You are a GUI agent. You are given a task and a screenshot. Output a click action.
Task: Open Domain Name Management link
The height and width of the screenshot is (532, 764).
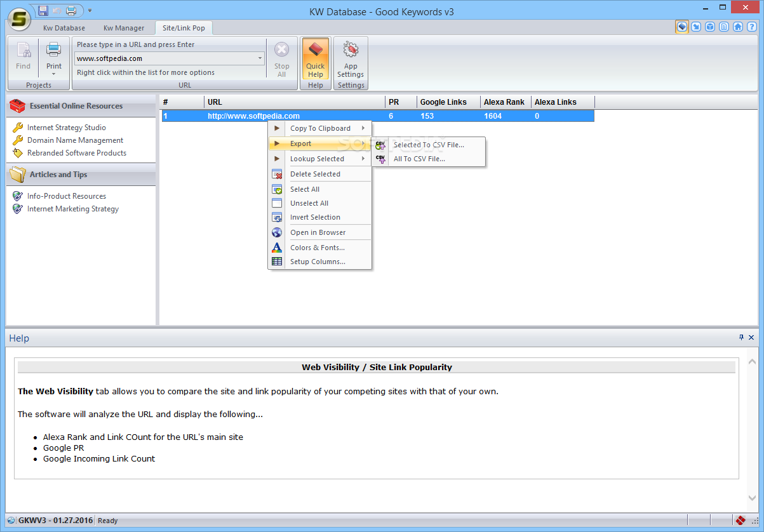75,140
